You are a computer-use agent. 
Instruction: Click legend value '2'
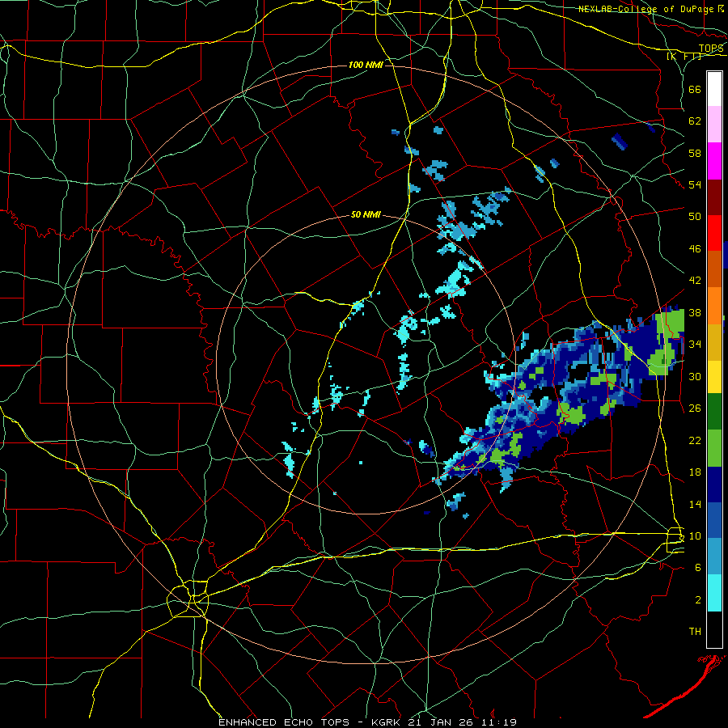(698, 600)
